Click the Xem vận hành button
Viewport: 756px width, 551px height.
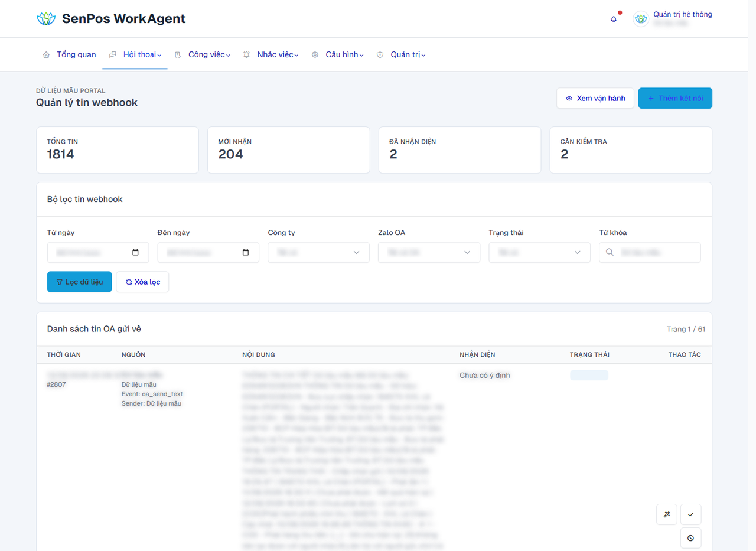(595, 98)
